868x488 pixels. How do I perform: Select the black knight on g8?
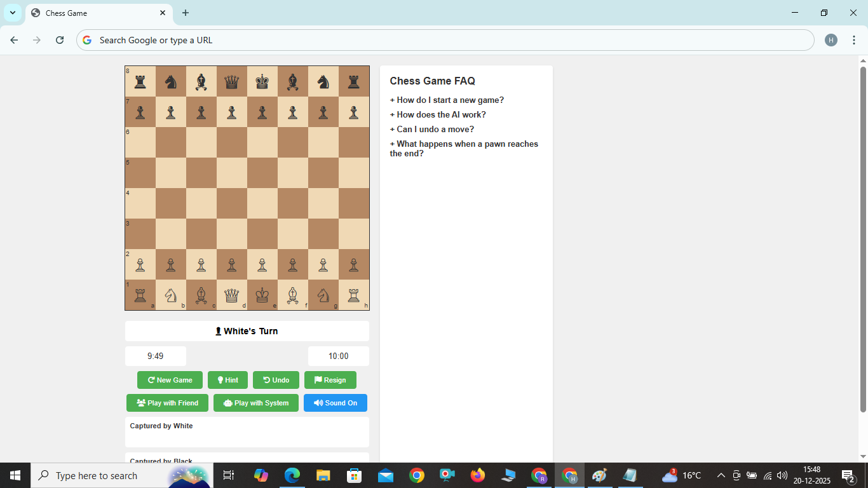pos(323,81)
